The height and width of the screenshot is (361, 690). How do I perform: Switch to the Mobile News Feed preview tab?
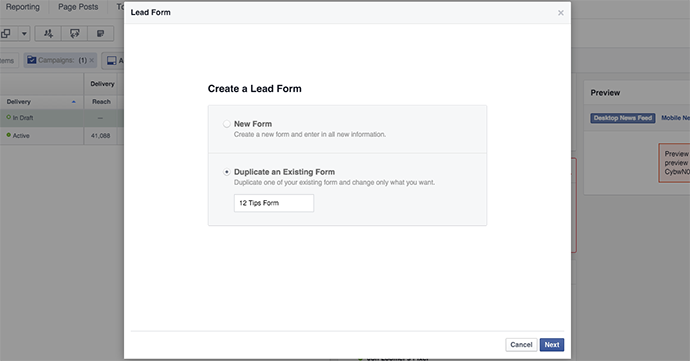[x=675, y=118]
